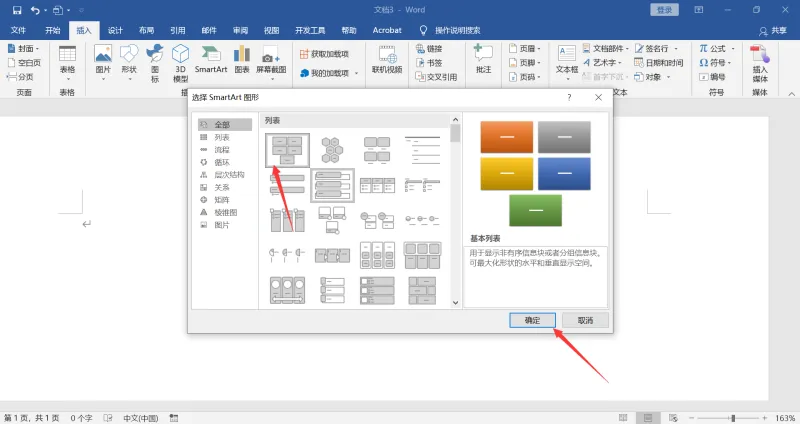The height and width of the screenshot is (424, 800).
Task: Select the basic list SmartArt thumbnail
Action: pyautogui.click(x=287, y=150)
